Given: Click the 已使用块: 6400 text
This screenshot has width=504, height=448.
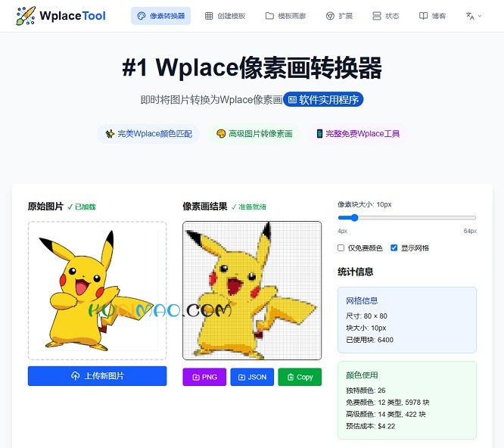Looking at the screenshot, I should [369, 340].
